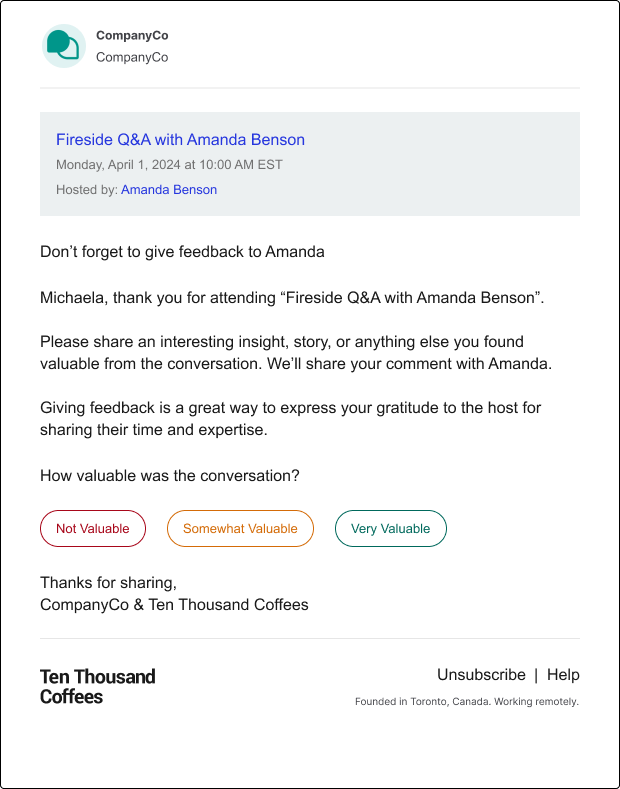This screenshot has width=620, height=789.
Task: Unsubscribe from these emails
Action: pyautogui.click(x=481, y=675)
